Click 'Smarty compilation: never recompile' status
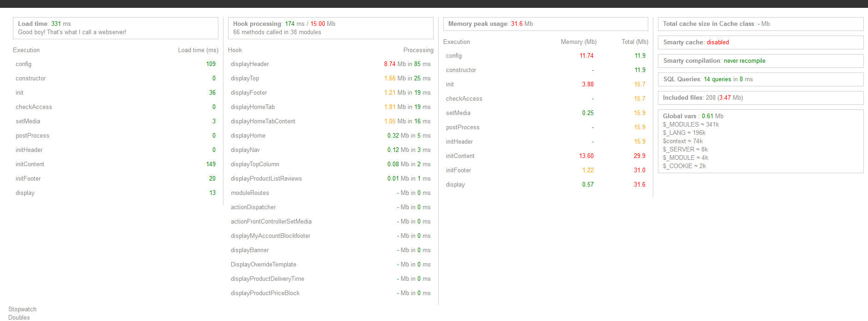868x321 pixels. point(714,61)
